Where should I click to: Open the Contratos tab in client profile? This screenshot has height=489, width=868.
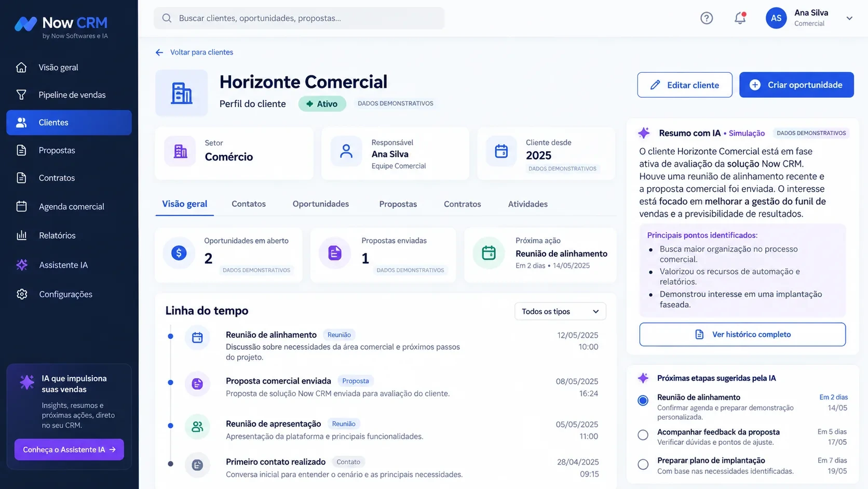pyautogui.click(x=463, y=204)
